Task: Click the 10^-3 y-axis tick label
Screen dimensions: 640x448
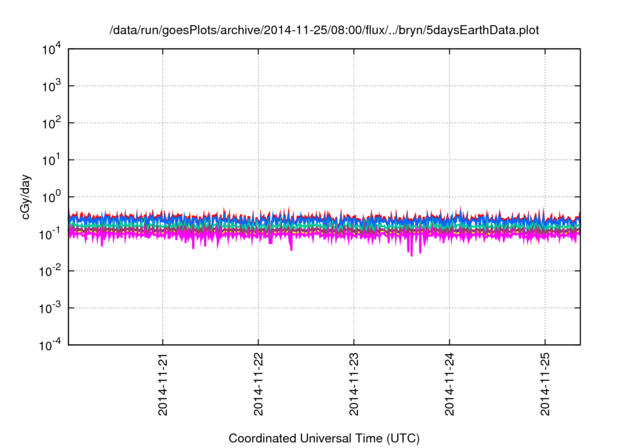Action: point(50,308)
